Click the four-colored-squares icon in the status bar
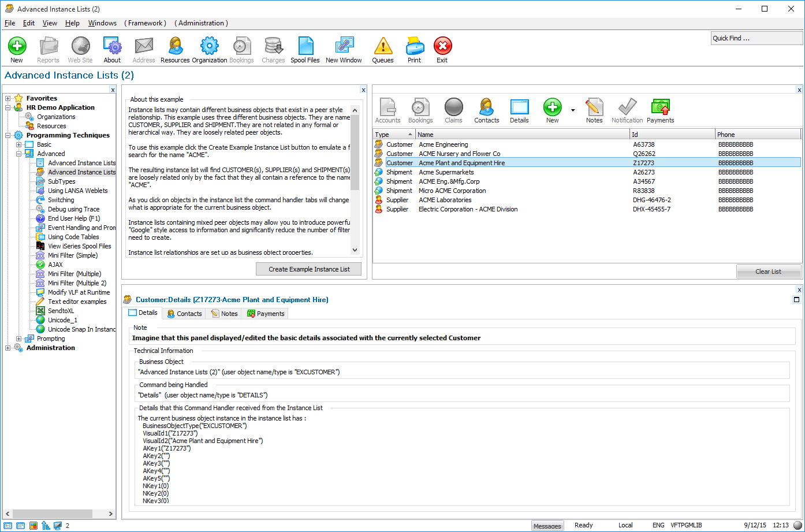This screenshot has height=532, width=805. click(x=33, y=526)
